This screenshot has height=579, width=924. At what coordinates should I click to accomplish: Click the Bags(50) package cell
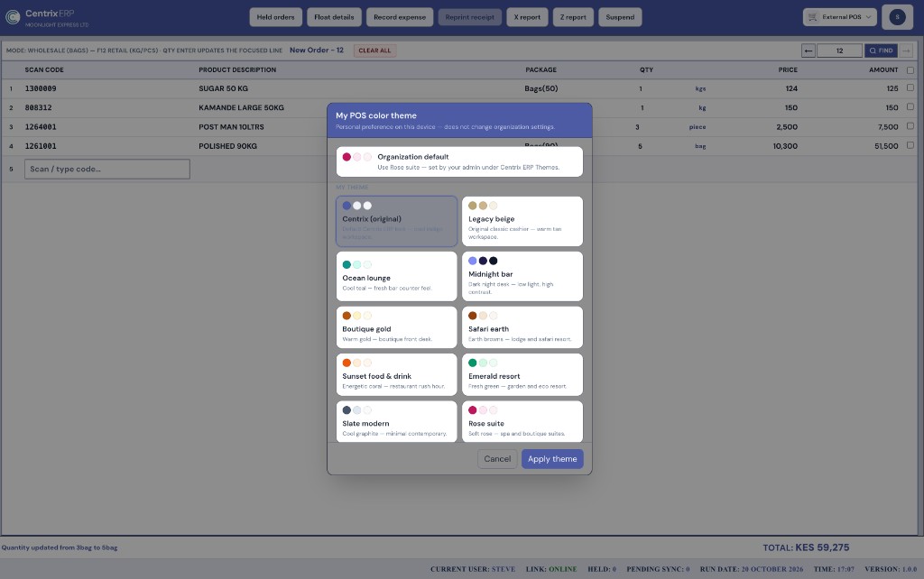point(541,88)
